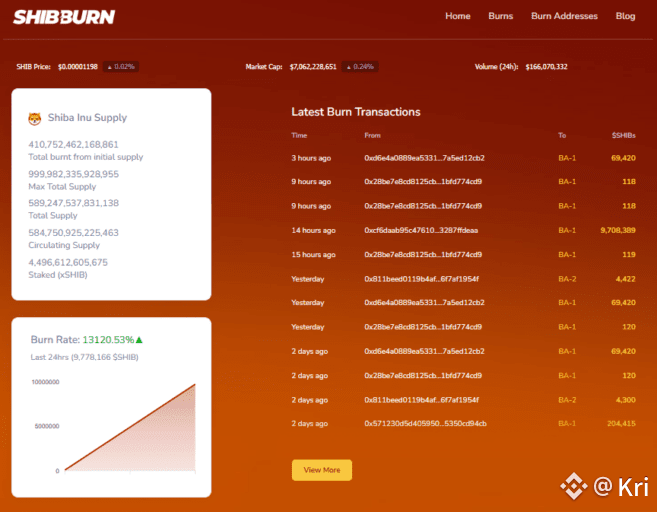The image size is (657, 512).
Task: Click the 410,752,462,168,861 total burnt value
Action: 73,145
